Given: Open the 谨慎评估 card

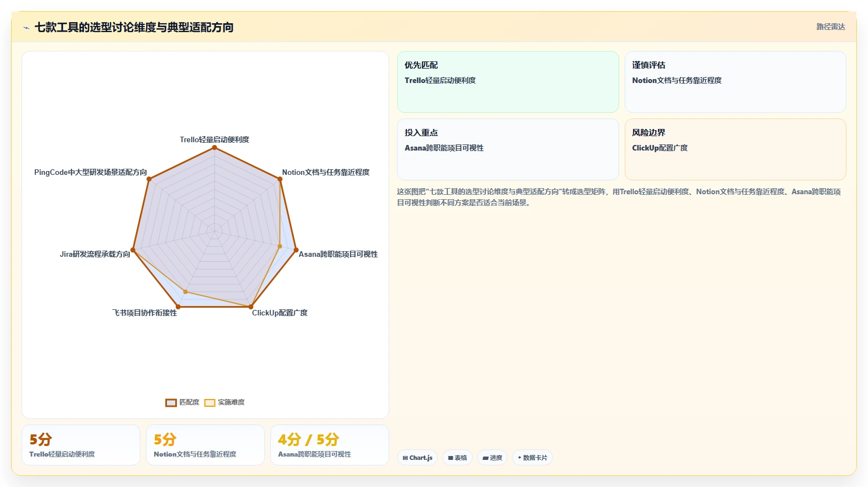Looking at the screenshot, I should coord(735,82).
